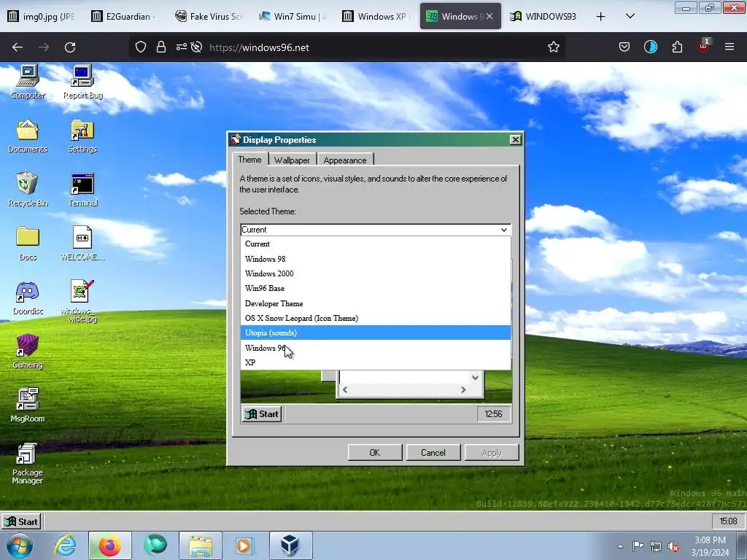
Task: Open the Computer desktop icon
Action: pos(28,82)
